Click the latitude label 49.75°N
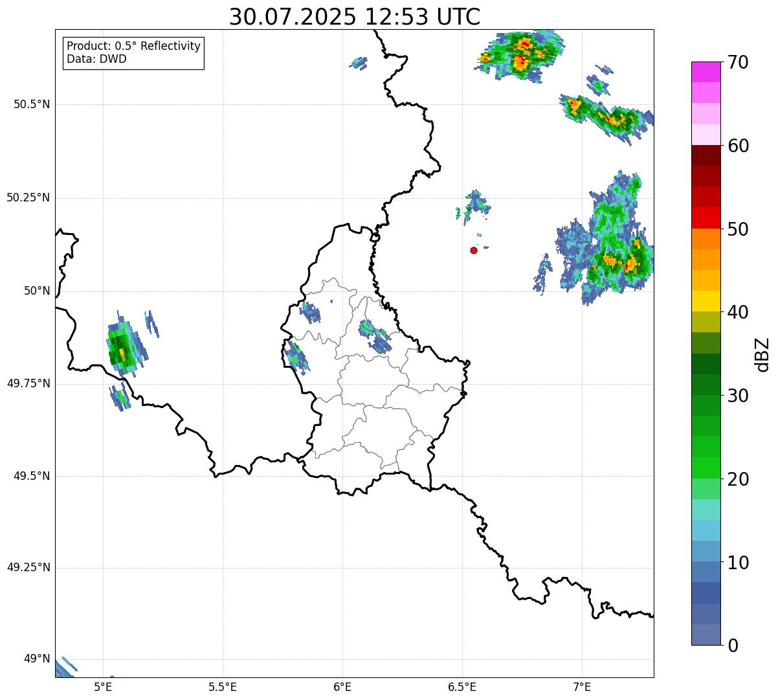This screenshot has height=700, width=778. (28, 383)
